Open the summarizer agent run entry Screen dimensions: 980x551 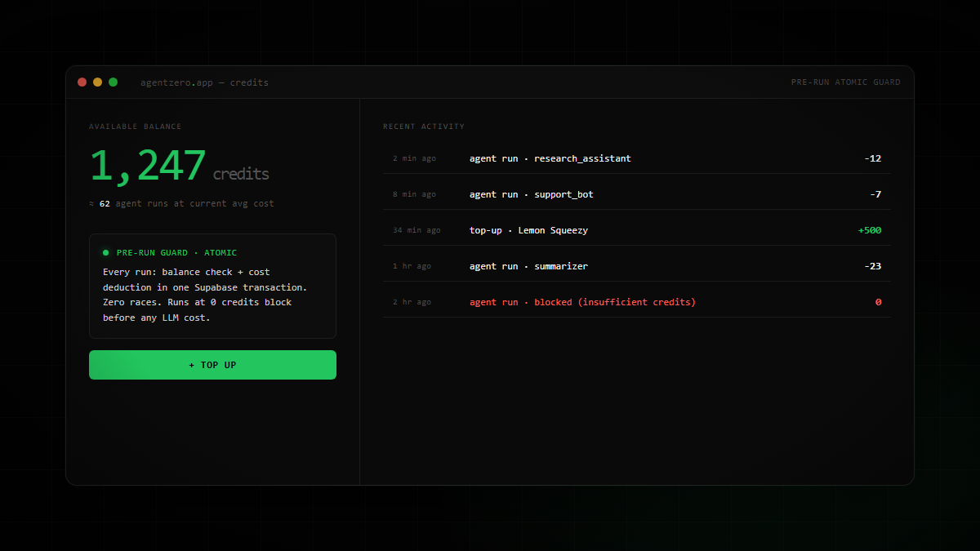point(637,266)
